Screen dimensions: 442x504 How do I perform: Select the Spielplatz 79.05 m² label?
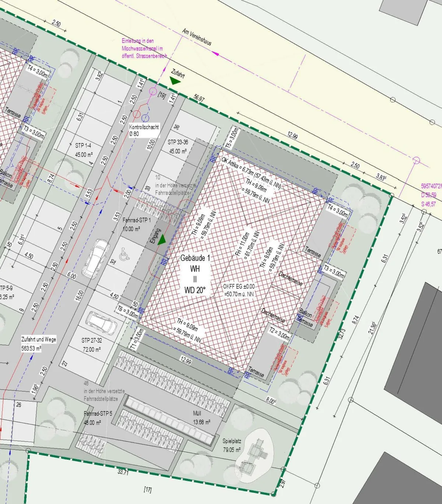click(x=231, y=445)
